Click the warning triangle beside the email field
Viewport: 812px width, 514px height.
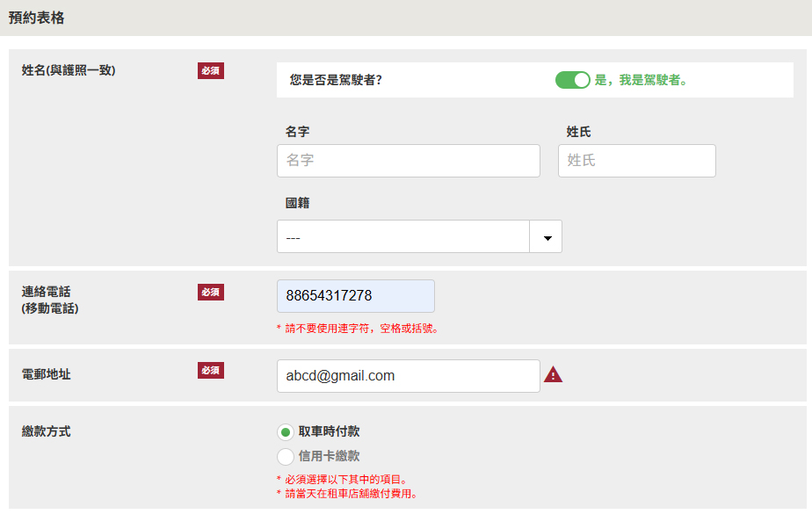pos(553,374)
